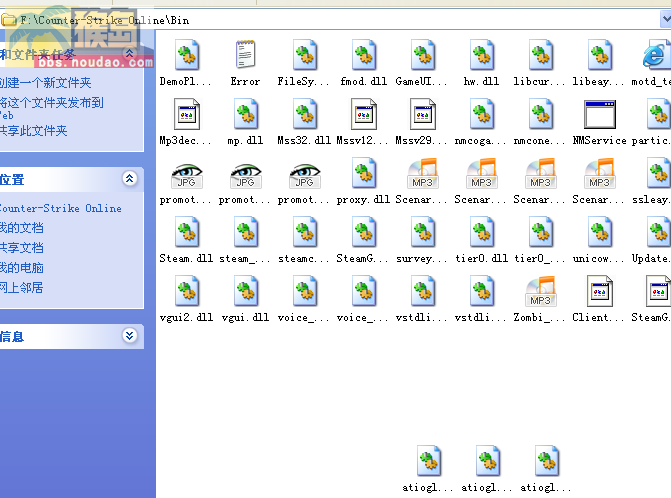Select the tier0_... DLL file
Viewport: 671px width, 498px height.
[540, 232]
